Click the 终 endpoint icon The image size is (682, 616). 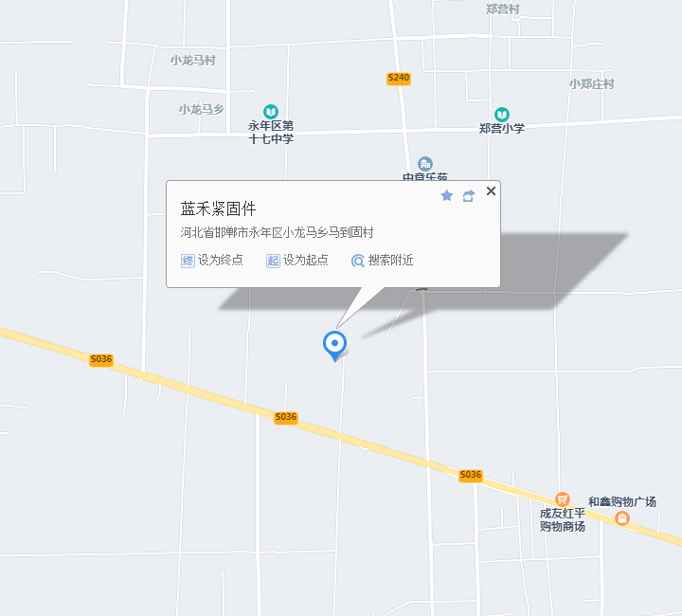188,261
